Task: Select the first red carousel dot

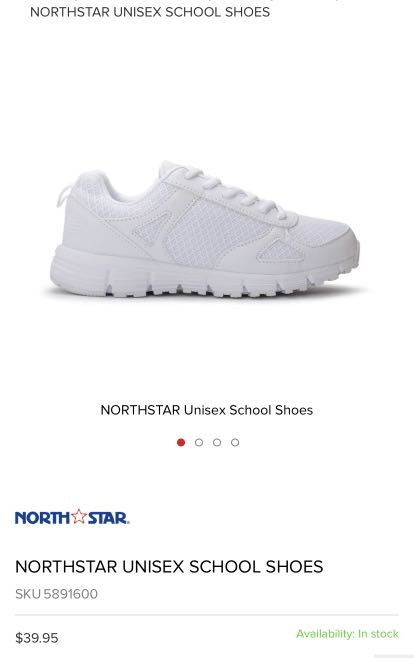Action: pos(181,442)
